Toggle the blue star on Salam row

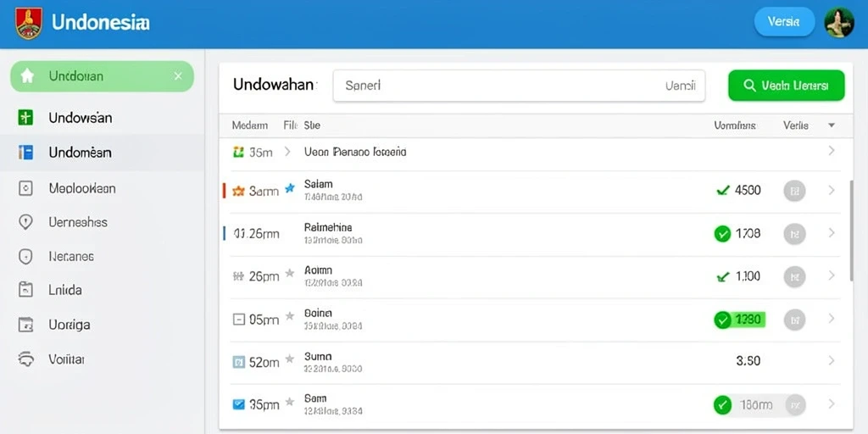point(290,189)
